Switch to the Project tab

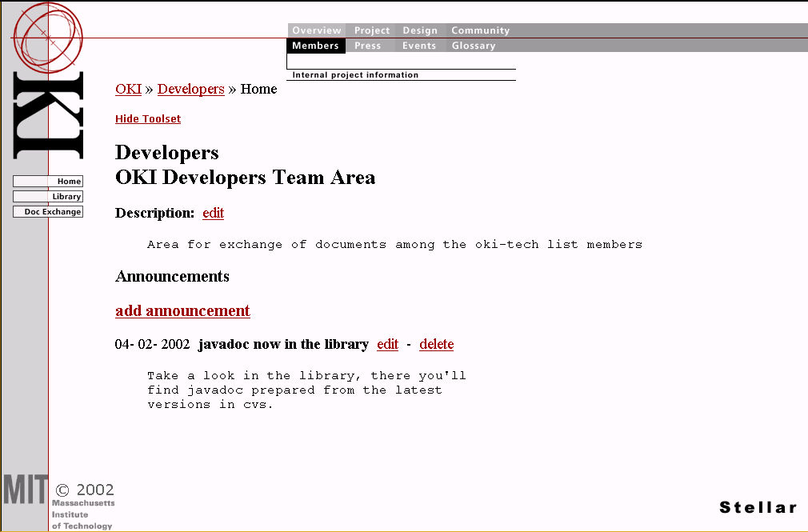(372, 30)
